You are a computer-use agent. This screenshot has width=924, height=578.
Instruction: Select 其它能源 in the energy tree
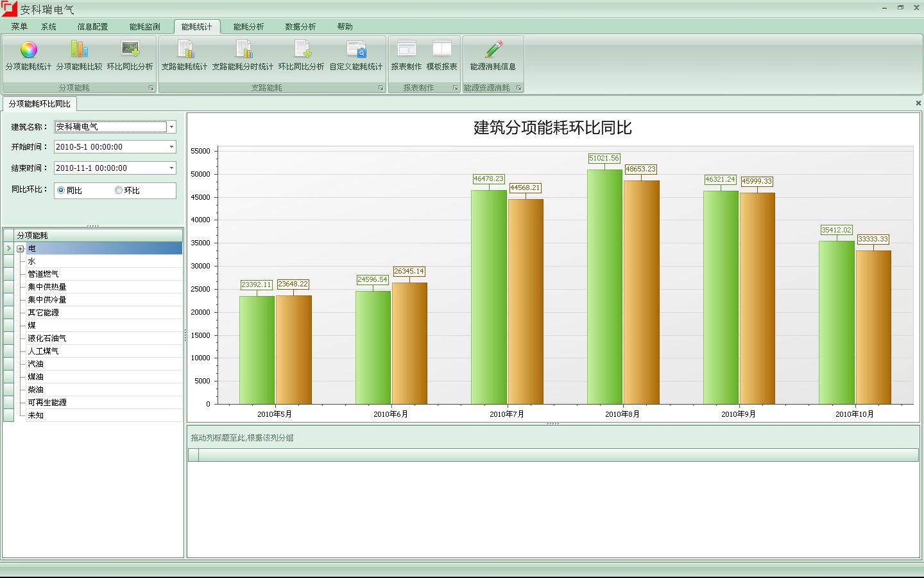(43, 313)
